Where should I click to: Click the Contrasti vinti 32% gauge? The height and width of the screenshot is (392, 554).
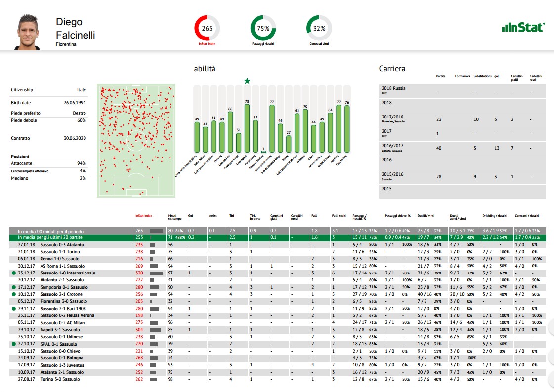319,27
